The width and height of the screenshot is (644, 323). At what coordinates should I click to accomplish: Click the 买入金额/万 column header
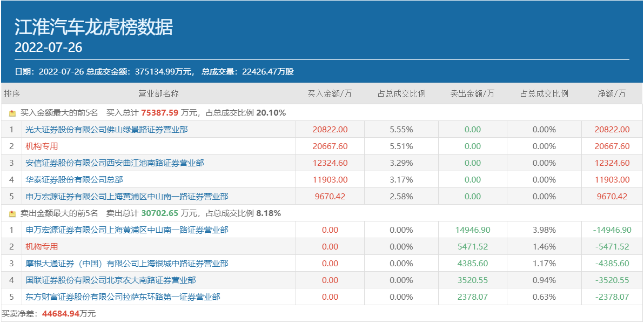(330, 93)
